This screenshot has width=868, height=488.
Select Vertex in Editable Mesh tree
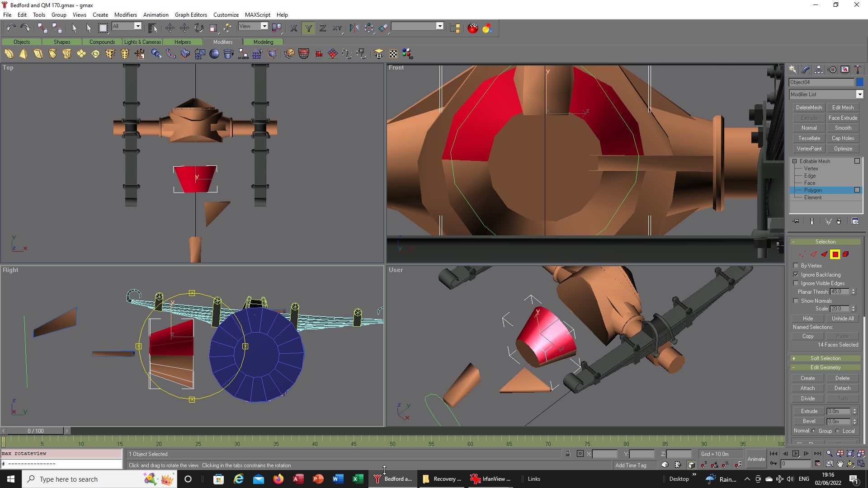pos(811,169)
